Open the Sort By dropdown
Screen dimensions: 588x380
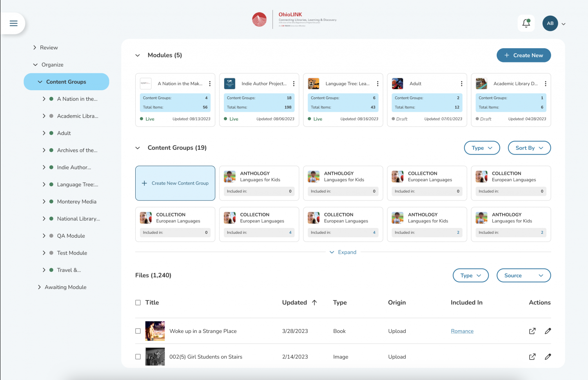tap(529, 148)
